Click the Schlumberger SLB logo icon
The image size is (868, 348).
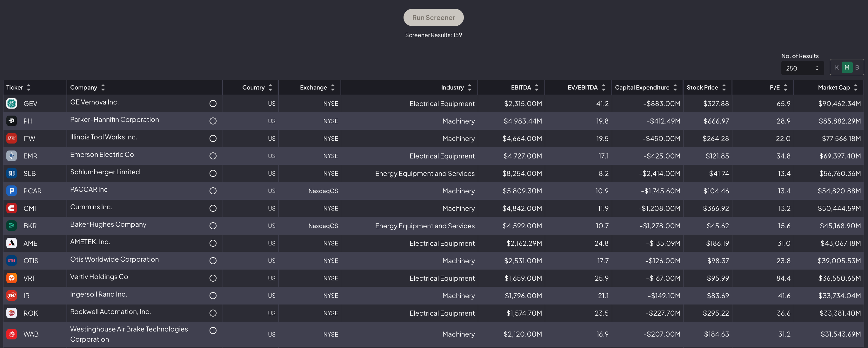point(11,173)
